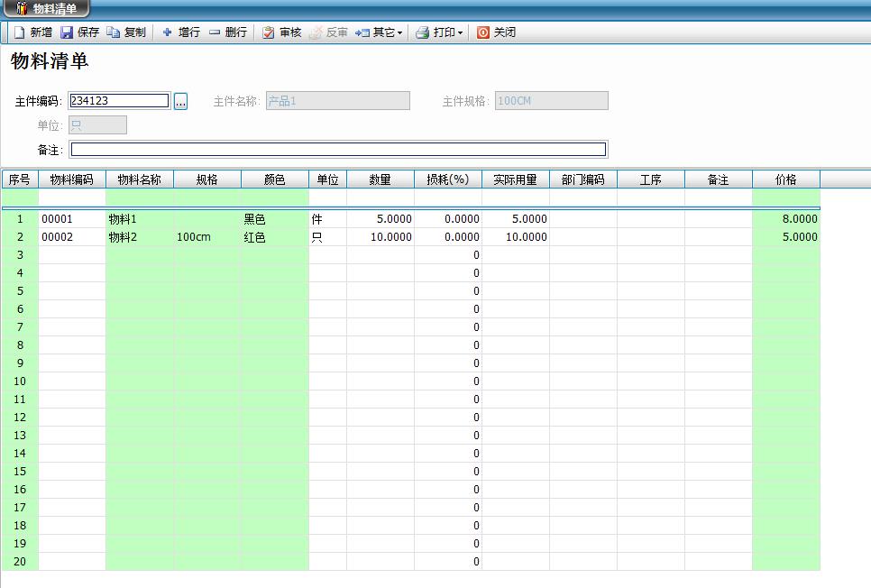
Task: Open the 打印 (Print) dropdown
Action: [x=439, y=32]
